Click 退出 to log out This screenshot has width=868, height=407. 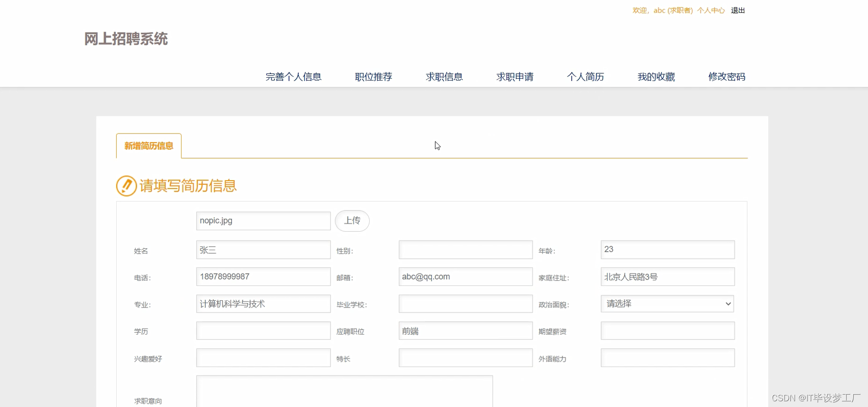(738, 10)
